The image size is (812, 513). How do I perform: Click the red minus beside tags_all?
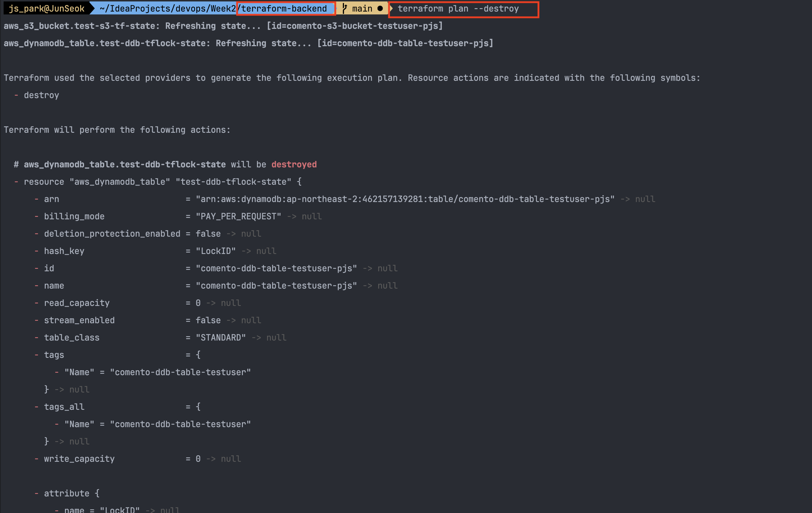pyautogui.click(x=36, y=407)
